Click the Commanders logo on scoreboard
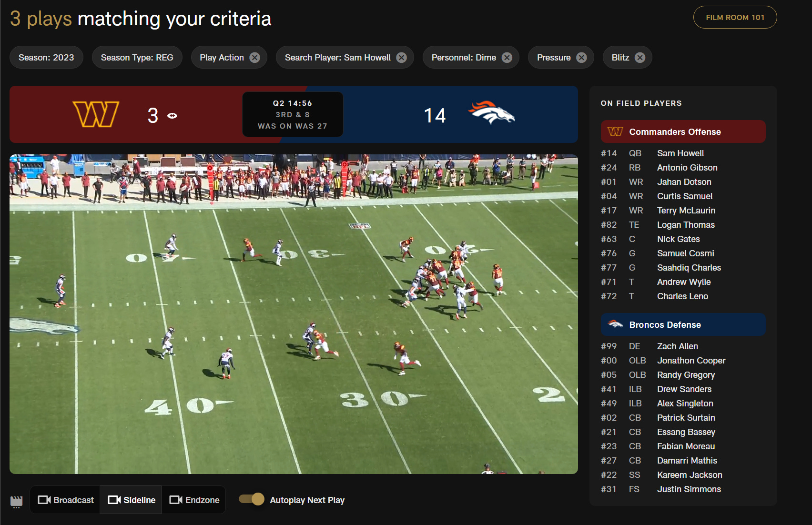The width and height of the screenshot is (812, 525). 96,114
